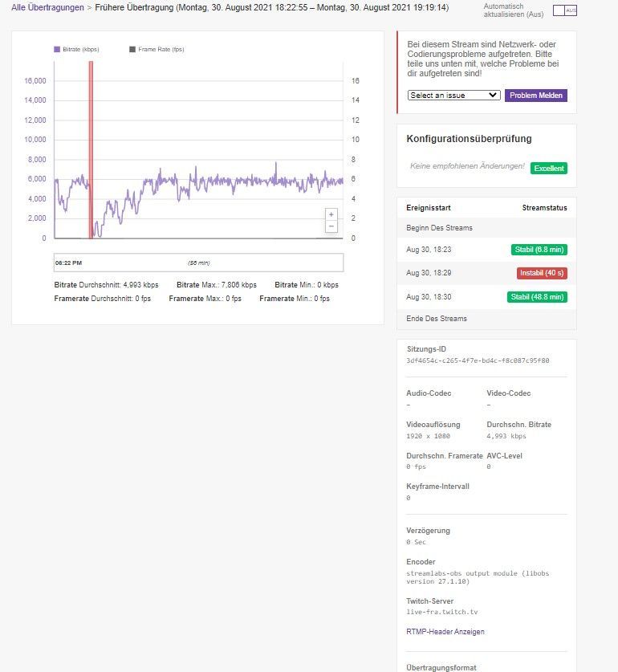Open the Select an issue dropdown
The width and height of the screenshot is (618, 672).
(x=453, y=96)
